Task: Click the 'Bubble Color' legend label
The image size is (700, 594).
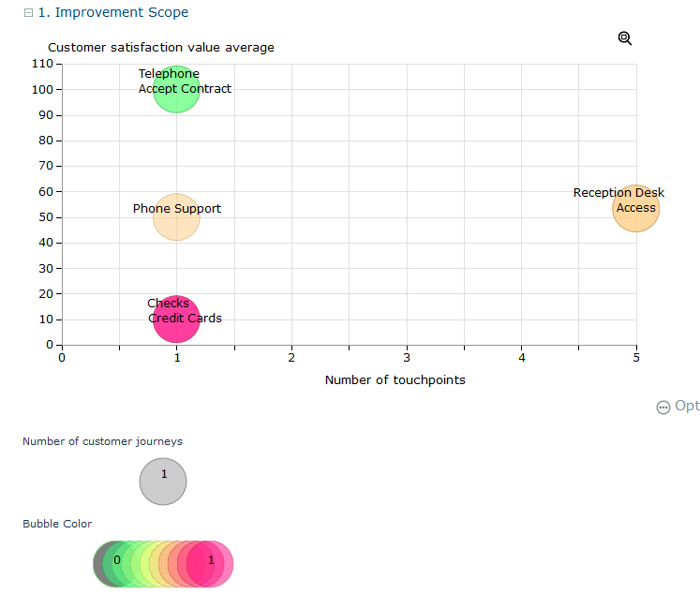Action: (57, 524)
